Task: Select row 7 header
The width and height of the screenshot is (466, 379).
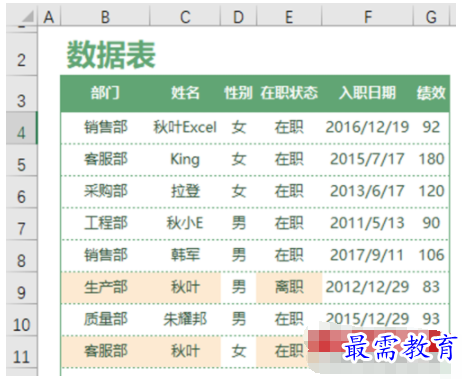Action: click(x=22, y=224)
